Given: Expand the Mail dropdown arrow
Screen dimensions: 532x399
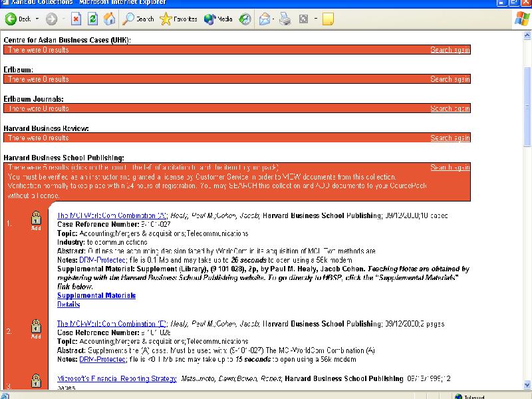Looking at the screenshot, I should (273, 19).
